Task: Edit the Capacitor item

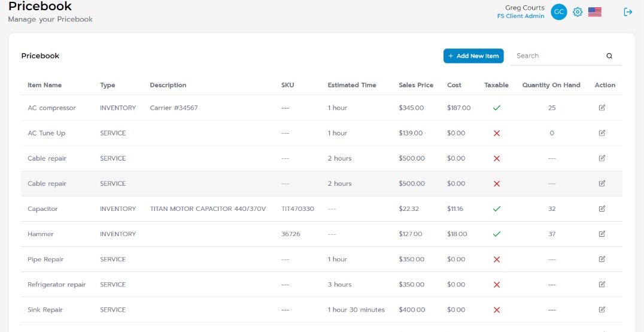Action: click(x=602, y=209)
